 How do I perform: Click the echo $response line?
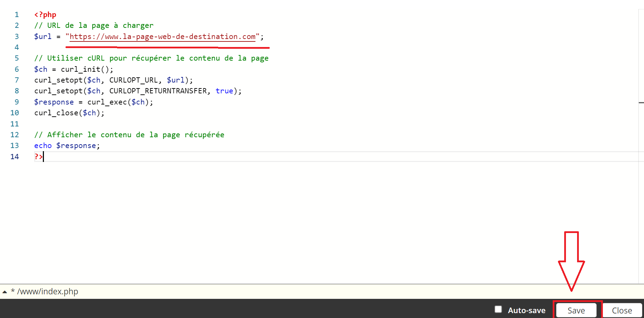click(67, 146)
